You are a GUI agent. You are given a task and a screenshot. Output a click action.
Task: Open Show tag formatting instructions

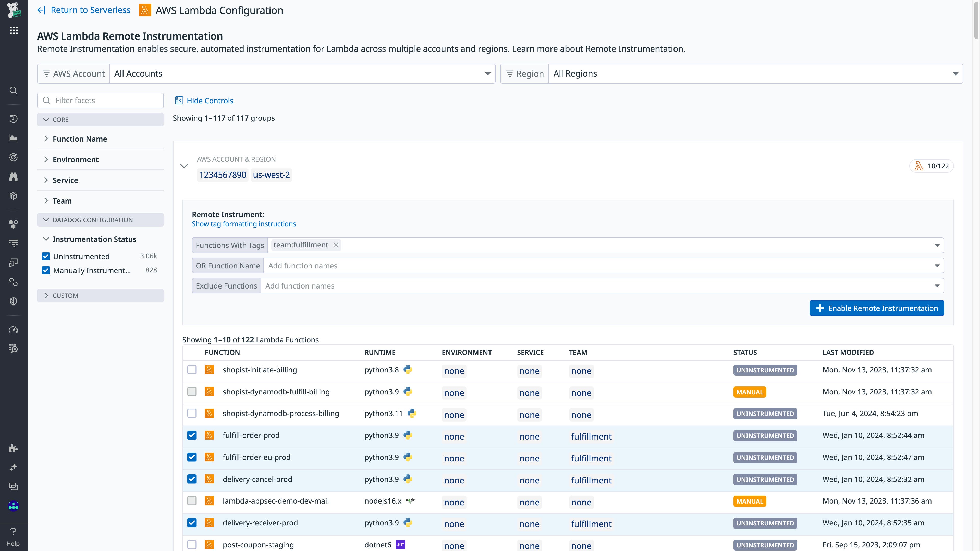[243, 224]
